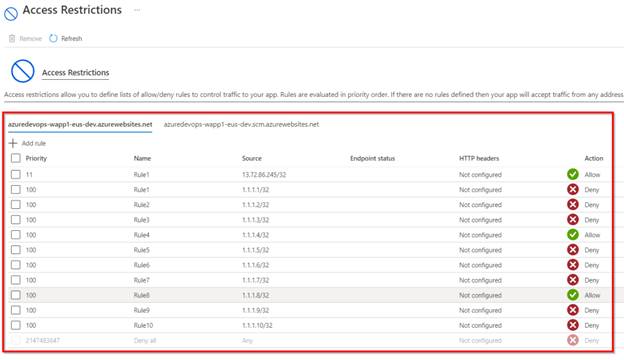
Task: Click the red Deny icon for Rule5
Action: click(573, 250)
